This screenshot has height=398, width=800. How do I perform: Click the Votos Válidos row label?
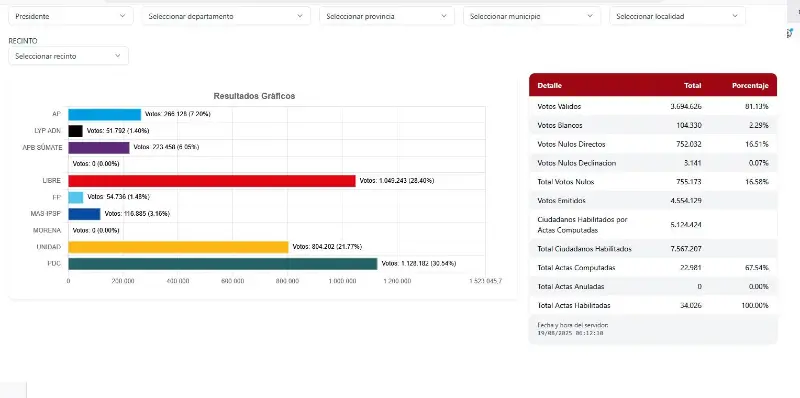point(559,107)
